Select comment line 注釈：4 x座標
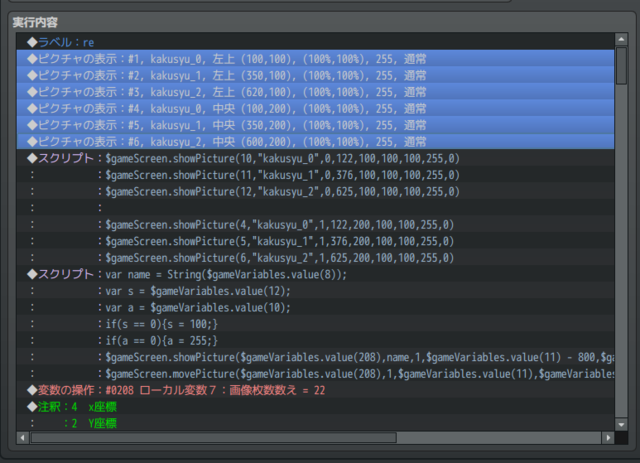The width and height of the screenshot is (640, 463). click(x=315, y=407)
